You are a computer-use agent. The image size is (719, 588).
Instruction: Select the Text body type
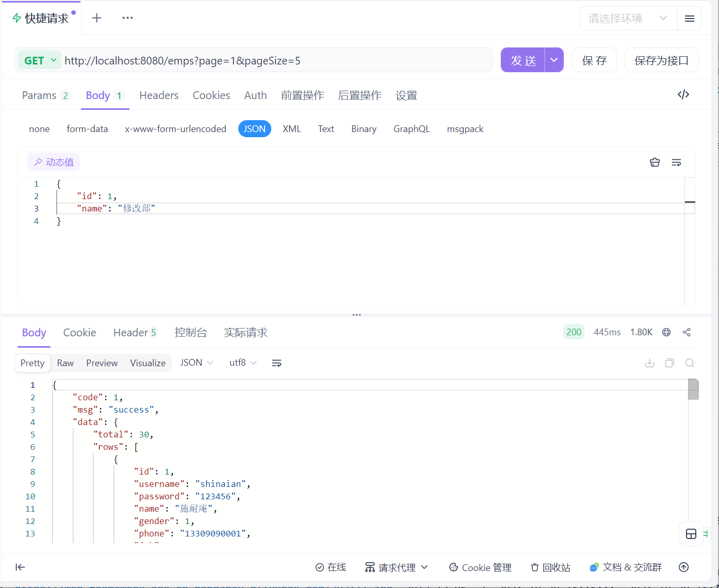326,129
